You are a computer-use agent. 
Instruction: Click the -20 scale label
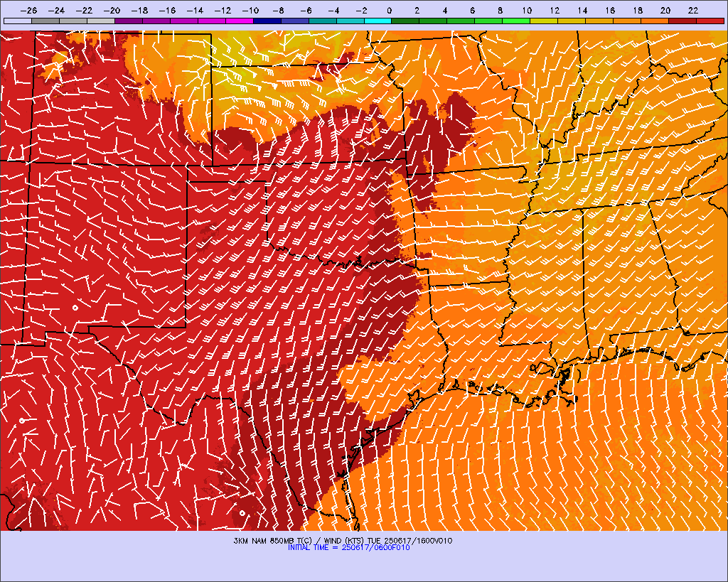coord(112,10)
